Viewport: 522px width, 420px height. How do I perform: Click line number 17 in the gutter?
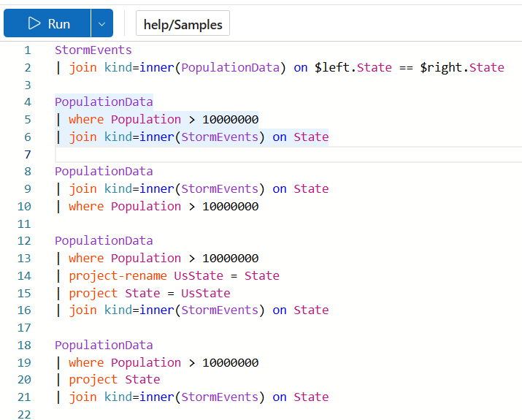[x=24, y=328]
